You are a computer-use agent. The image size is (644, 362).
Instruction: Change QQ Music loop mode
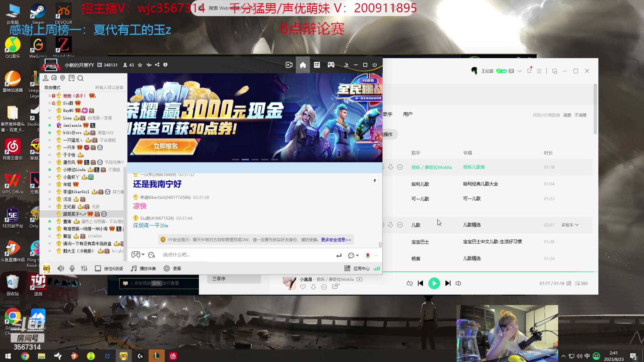point(410,283)
